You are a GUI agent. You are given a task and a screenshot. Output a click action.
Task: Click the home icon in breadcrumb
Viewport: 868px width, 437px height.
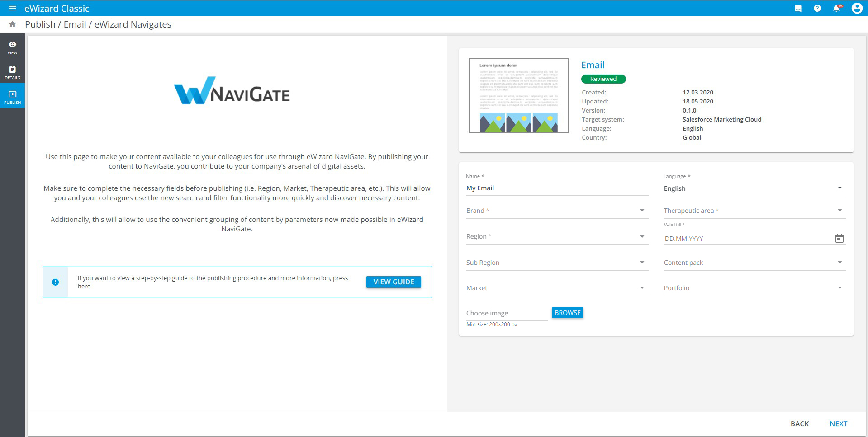[13, 24]
